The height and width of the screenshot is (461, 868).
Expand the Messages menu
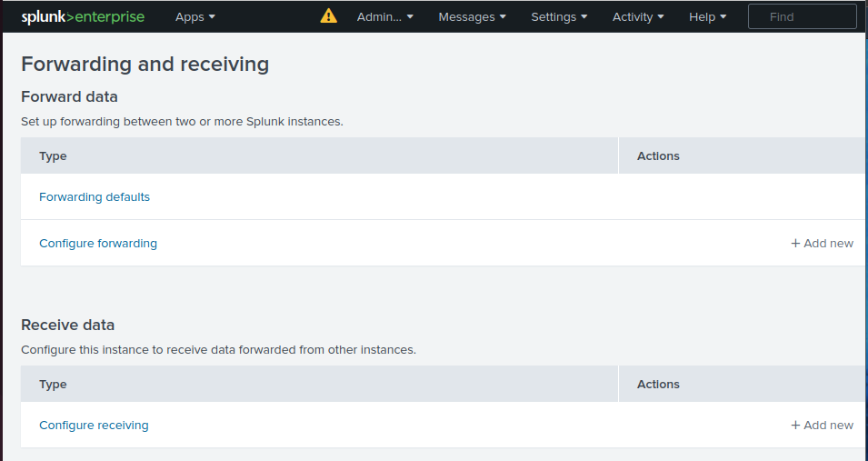[x=473, y=16]
